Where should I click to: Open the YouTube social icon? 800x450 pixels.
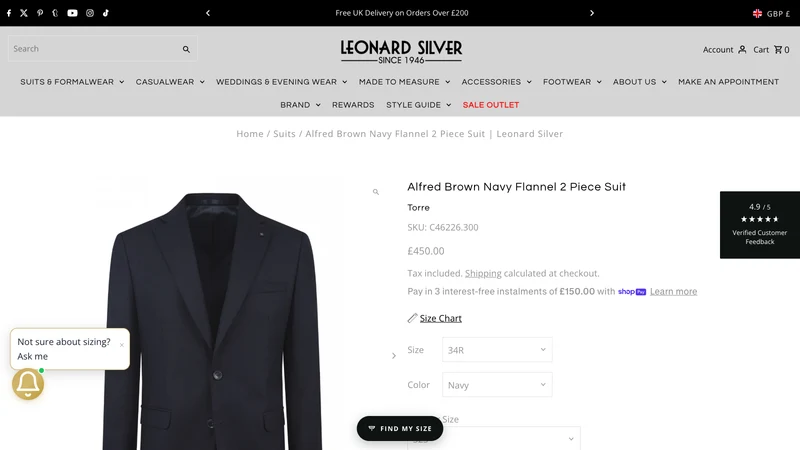[72, 13]
